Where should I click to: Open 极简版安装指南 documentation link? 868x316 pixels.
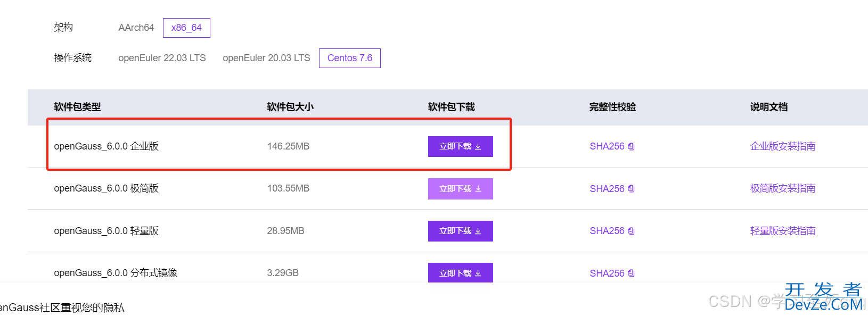(783, 188)
